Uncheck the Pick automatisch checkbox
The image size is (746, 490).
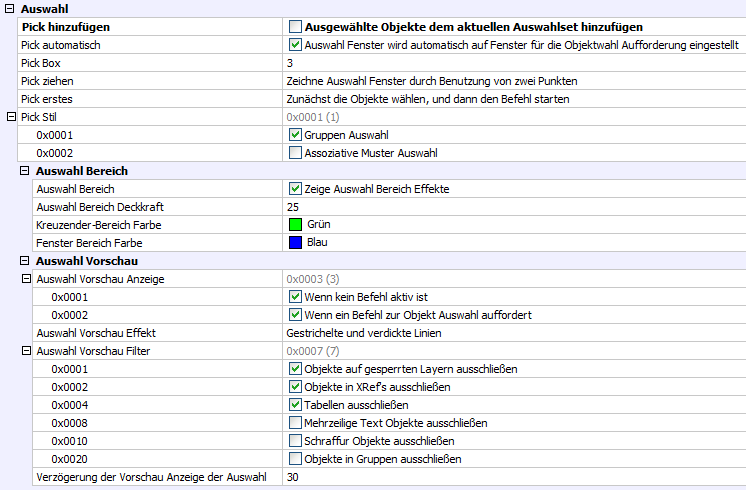tap(295, 45)
